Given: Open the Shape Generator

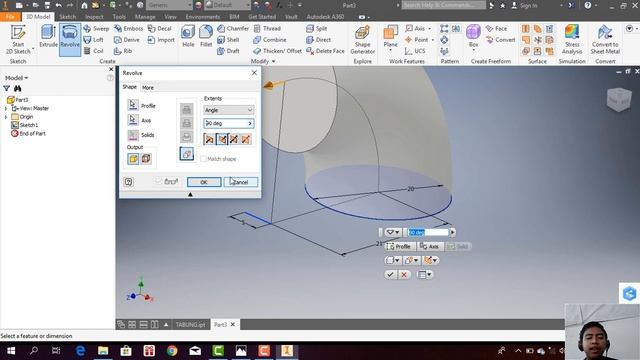Looking at the screenshot, I should coord(362,40).
